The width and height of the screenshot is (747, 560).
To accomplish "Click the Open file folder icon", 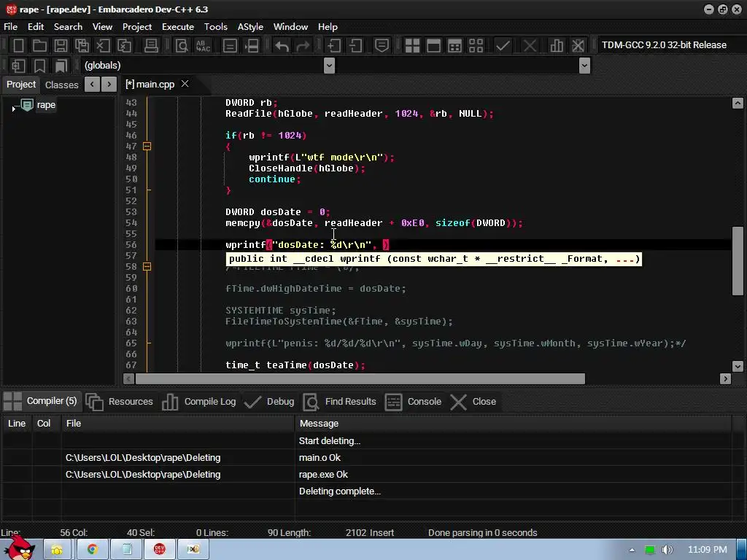I will tap(39, 46).
